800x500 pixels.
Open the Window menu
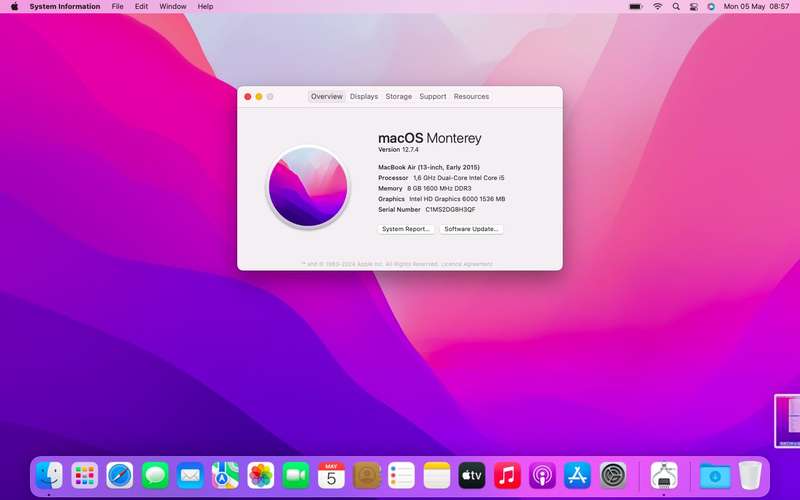coord(173,7)
